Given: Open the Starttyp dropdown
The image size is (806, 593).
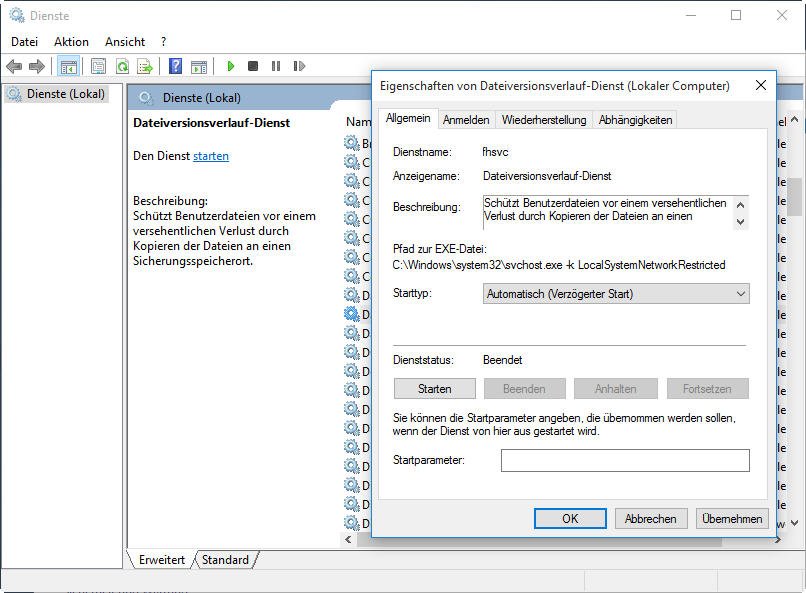Looking at the screenshot, I should click(x=615, y=294).
